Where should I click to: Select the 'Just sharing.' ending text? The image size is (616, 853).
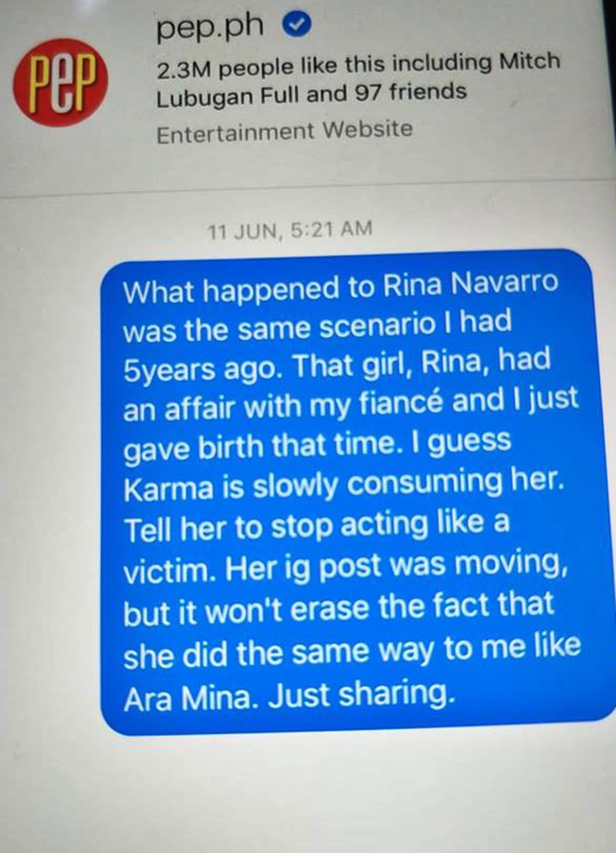point(361,696)
